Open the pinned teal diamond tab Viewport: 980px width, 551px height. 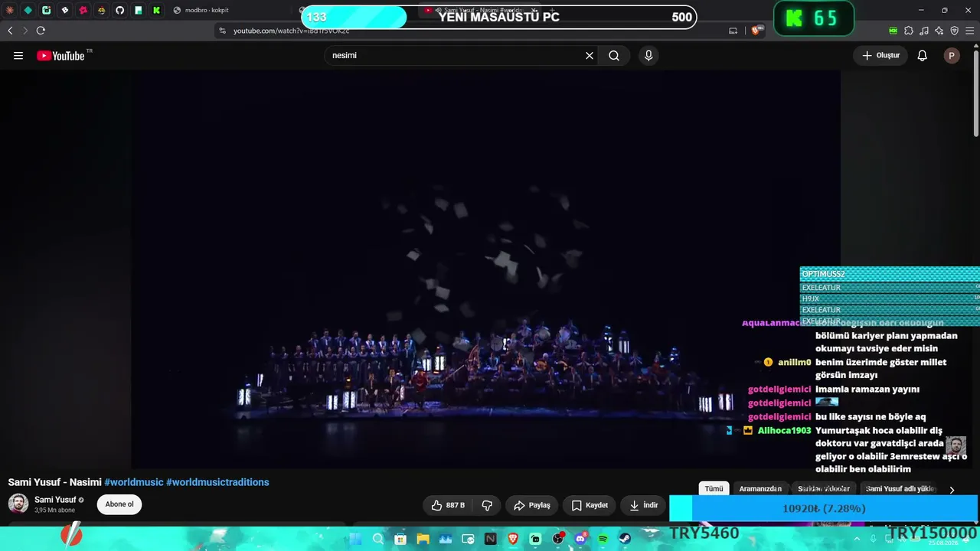(x=28, y=10)
